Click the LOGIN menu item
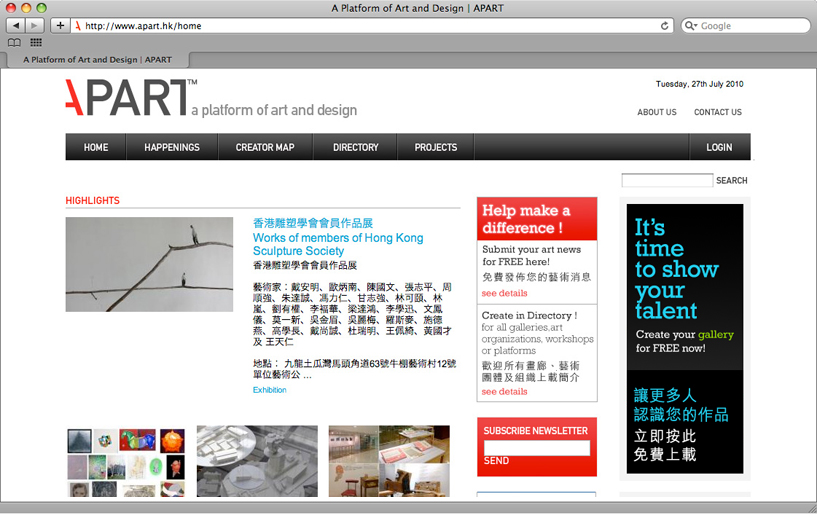This screenshot has width=817, height=517. (x=720, y=147)
